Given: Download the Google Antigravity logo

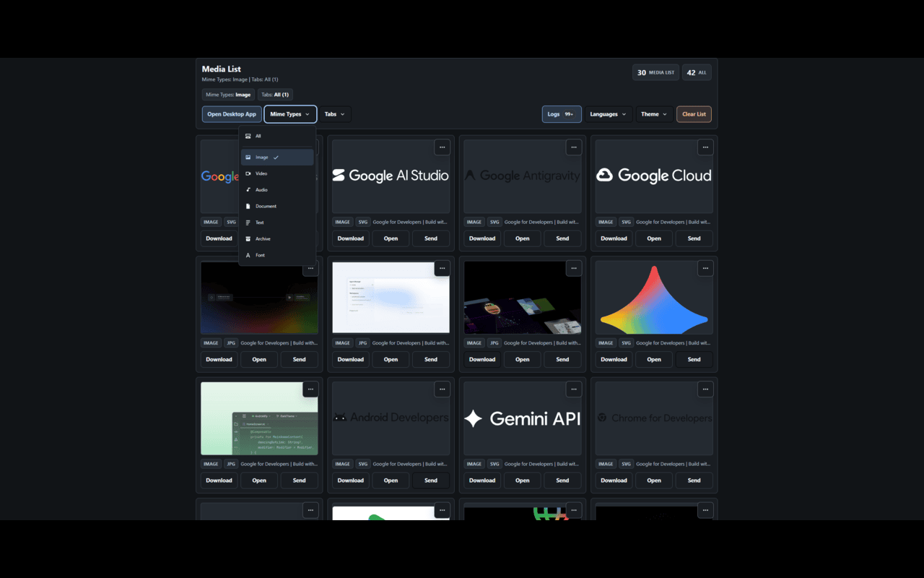Looking at the screenshot, I should click(482, 238).
